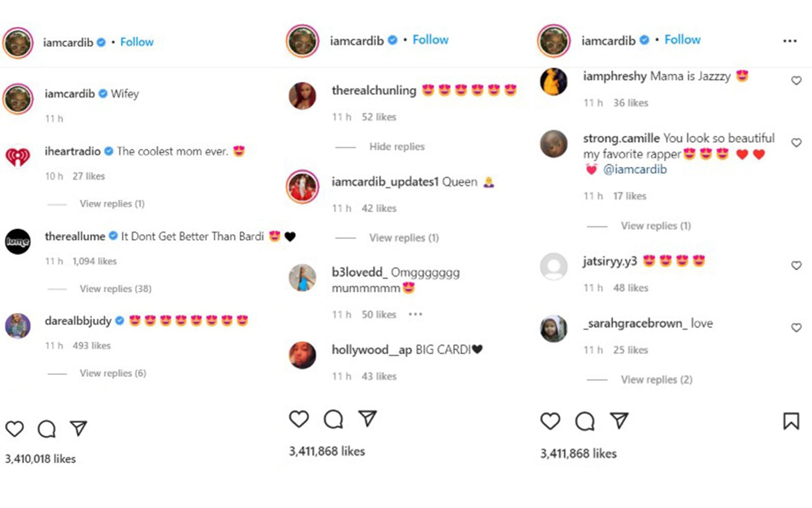
Task: Click comment bubble icon in the right panel
Action: (585, 421)
